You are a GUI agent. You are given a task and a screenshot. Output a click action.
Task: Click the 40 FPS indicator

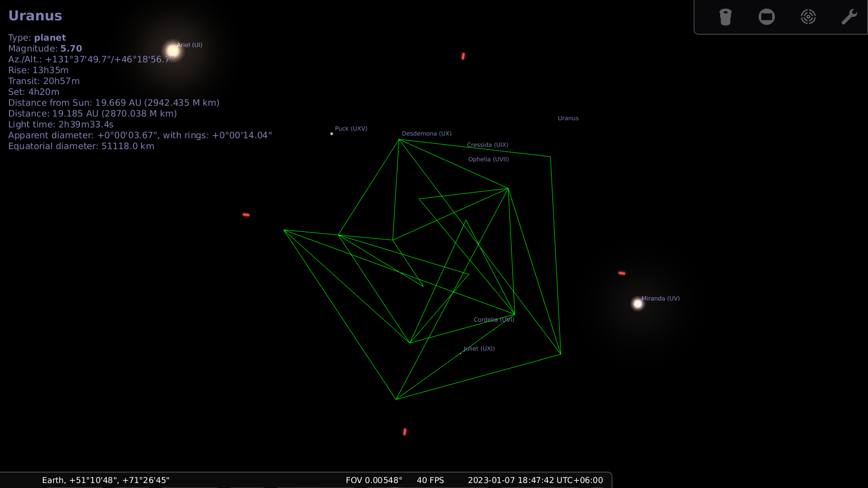coord(430,480)
